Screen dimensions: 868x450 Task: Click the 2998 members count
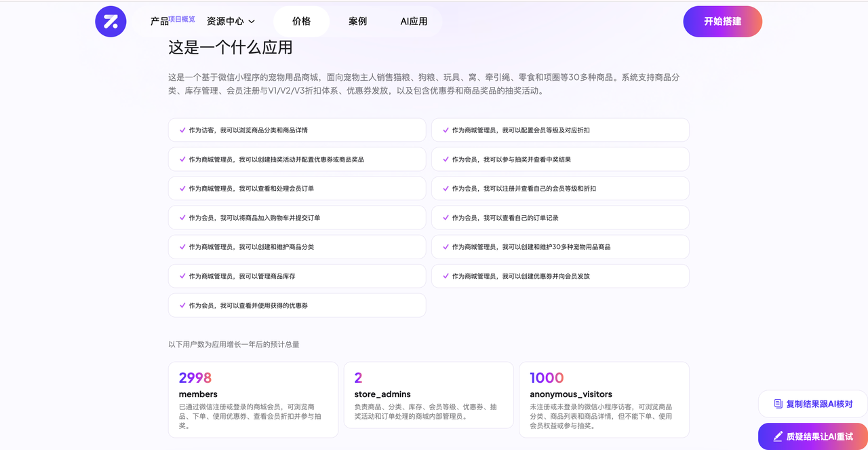(x=195, y=378)
